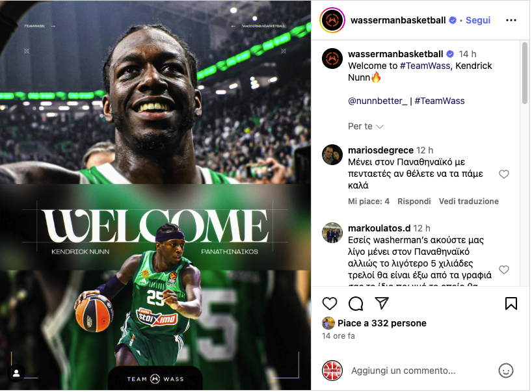
Task: Click 'Vedi traduzione' on the first comment
Action: 468,202
